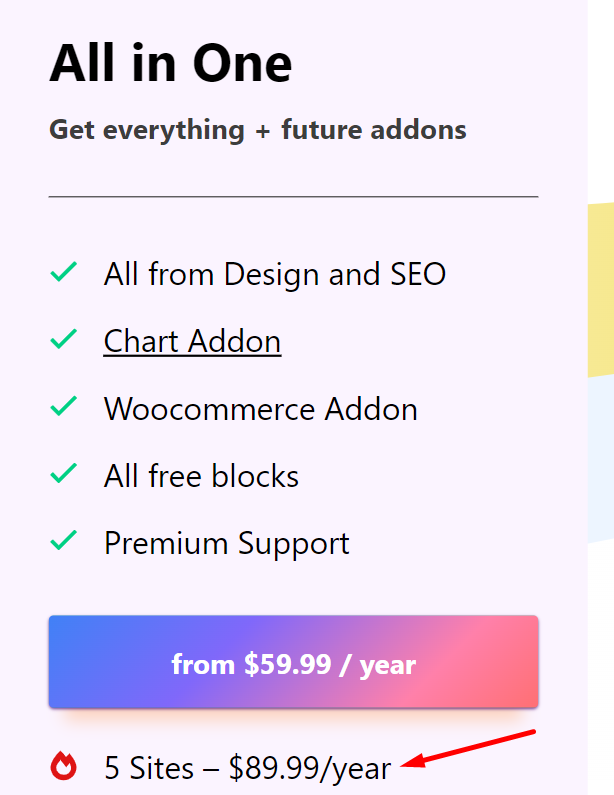Click the green checkmark next to Chart Addon
This screenshot has width=614, height=795.
pyautogui.click(x=64, y=340)
